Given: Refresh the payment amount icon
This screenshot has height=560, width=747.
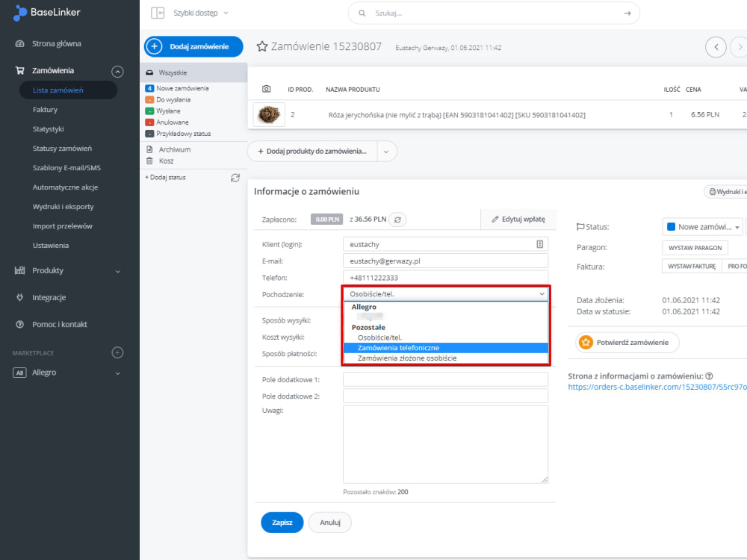Looking at the screenshot, I should (x=397, y=220).
